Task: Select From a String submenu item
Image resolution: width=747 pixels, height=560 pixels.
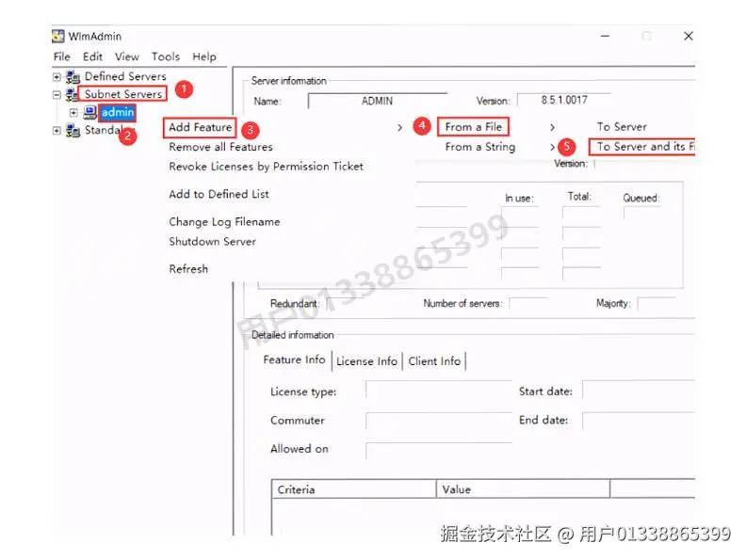Action: 480,147
